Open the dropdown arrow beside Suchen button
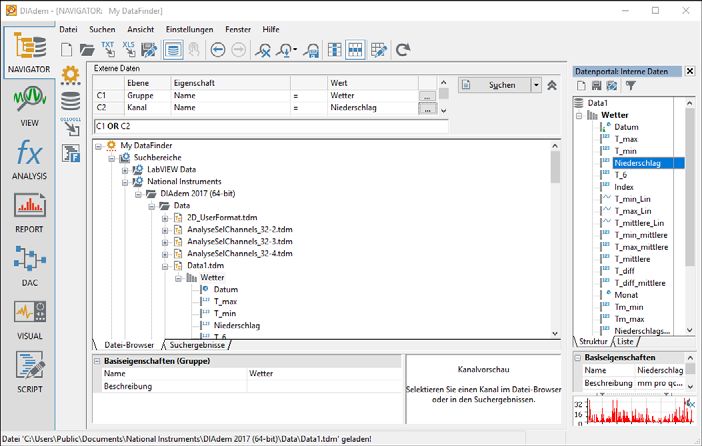Image resolution: width=702 pixels, height=446 pixels. point(536,85)
